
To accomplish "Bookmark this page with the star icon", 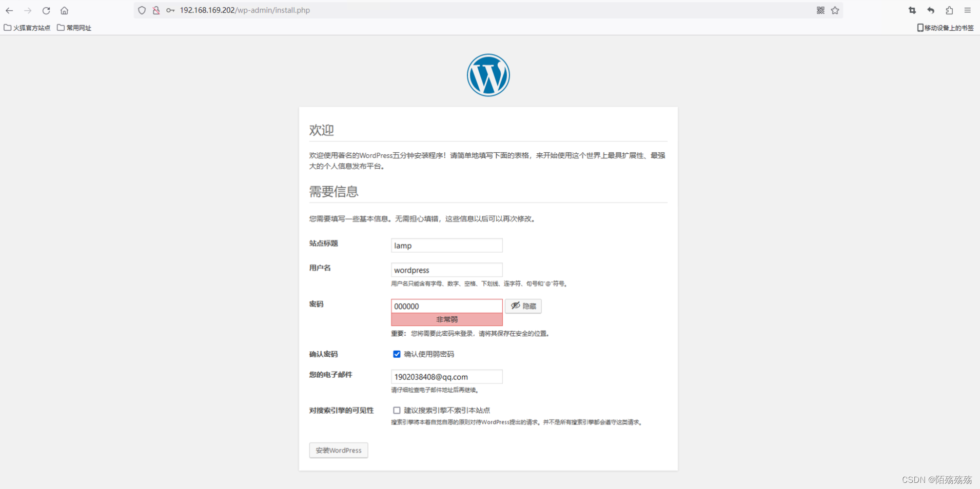I will coord(835,10).
